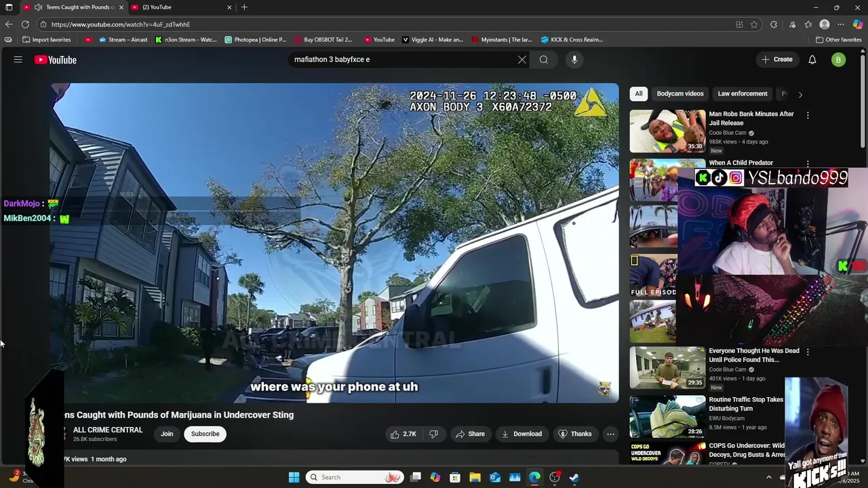Select the All filter chip
Image resolution: width=868 pixels, height=488 pixels.
pyautogui.click(x=638, y=94)
